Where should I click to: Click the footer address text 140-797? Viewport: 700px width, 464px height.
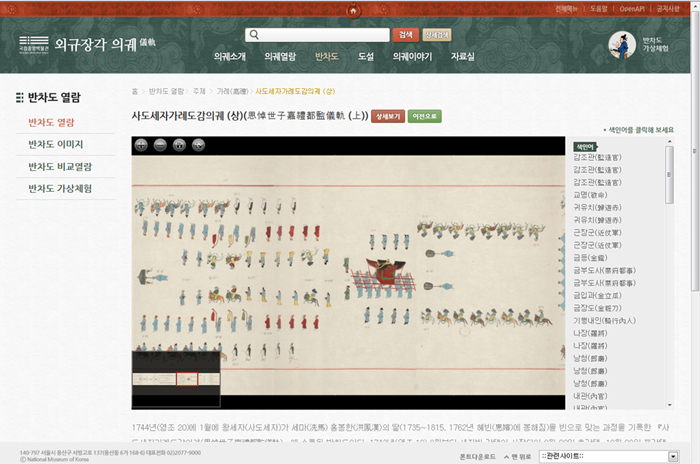click(110, 452)
